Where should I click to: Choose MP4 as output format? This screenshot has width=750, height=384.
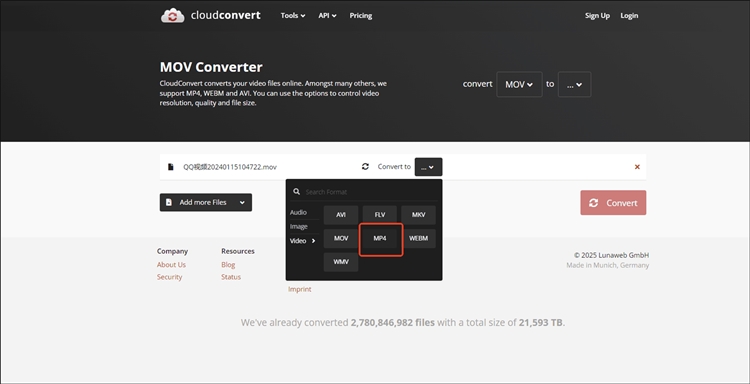pos(380,238)
